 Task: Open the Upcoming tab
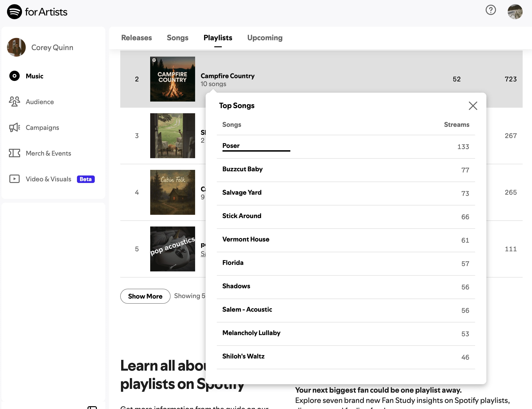(265, 38)
